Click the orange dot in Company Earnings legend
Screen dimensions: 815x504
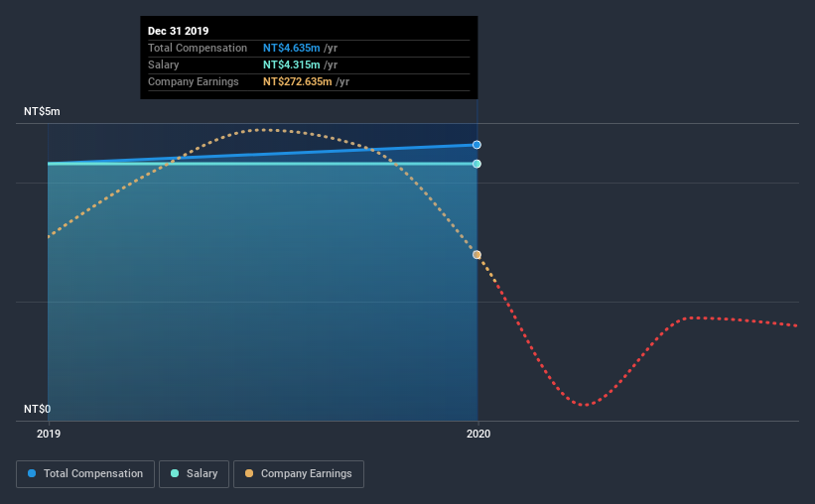[x=249, y=473]
